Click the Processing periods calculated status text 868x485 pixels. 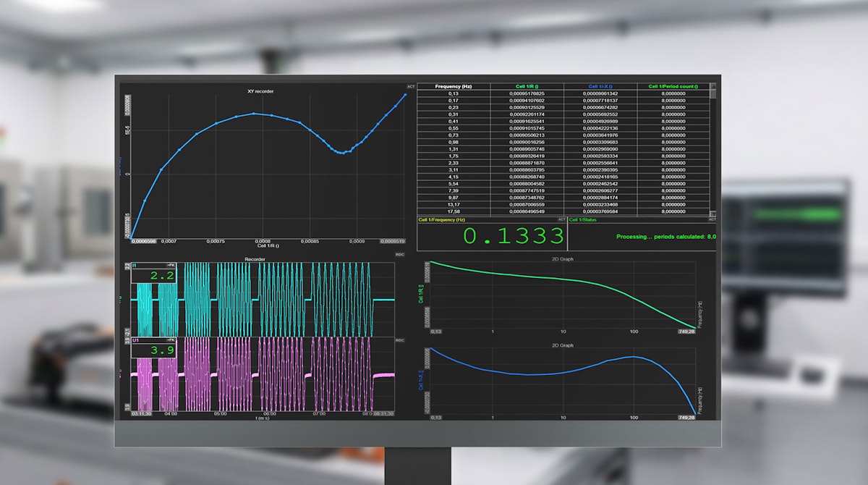pyautogui.click(x=665, y=237)
